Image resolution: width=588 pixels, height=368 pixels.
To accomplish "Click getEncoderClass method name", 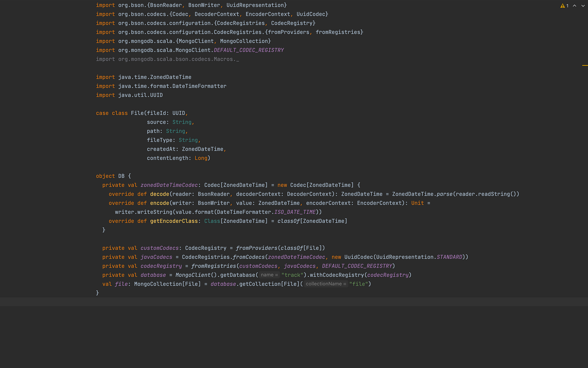I will click(174, 221).
